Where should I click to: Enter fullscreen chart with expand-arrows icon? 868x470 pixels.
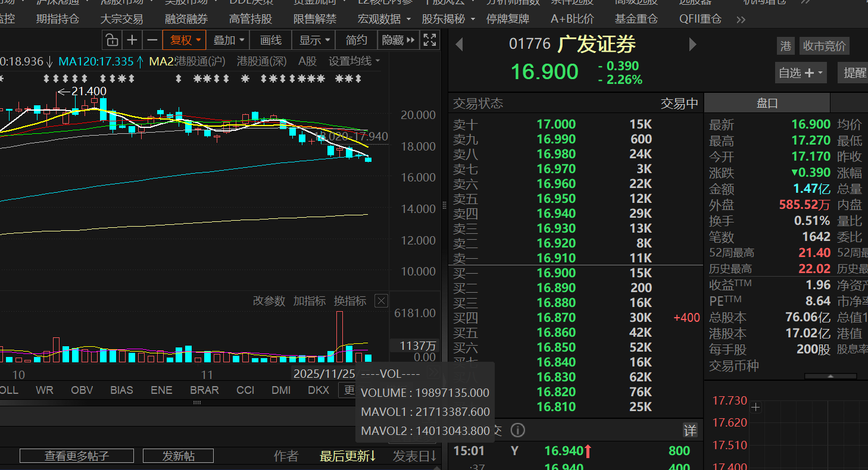[x=430, y=40]
